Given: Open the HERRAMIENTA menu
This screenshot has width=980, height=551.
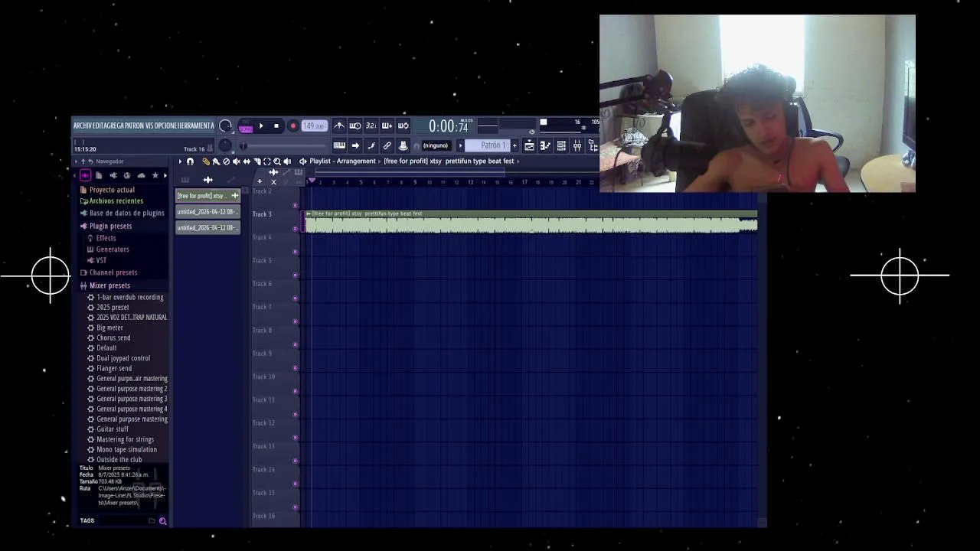Looking at the screenshot, I should [196, 126].
